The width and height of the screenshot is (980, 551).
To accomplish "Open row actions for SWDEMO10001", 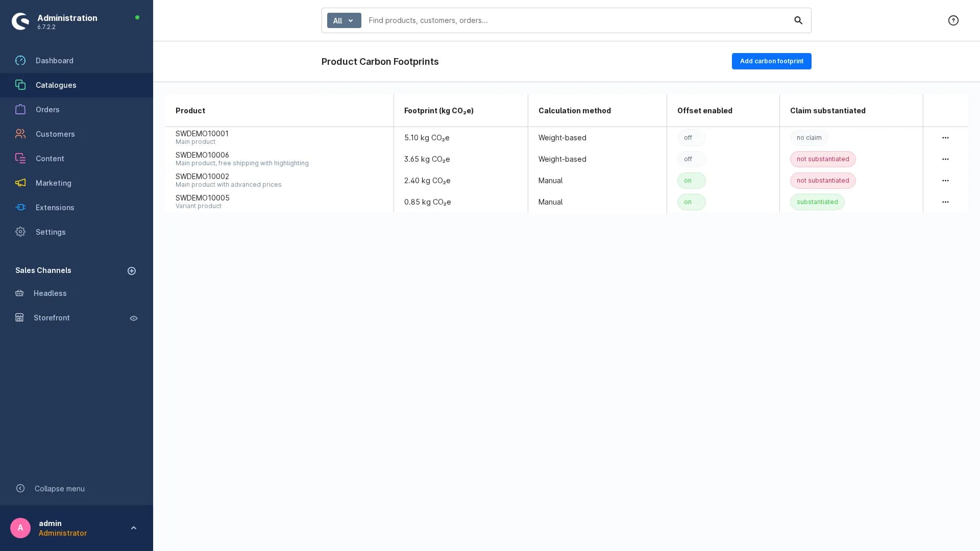I will (945, 138).
